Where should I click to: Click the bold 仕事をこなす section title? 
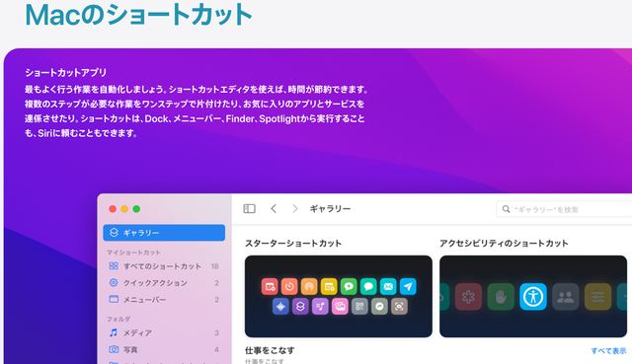coord(270,350)
